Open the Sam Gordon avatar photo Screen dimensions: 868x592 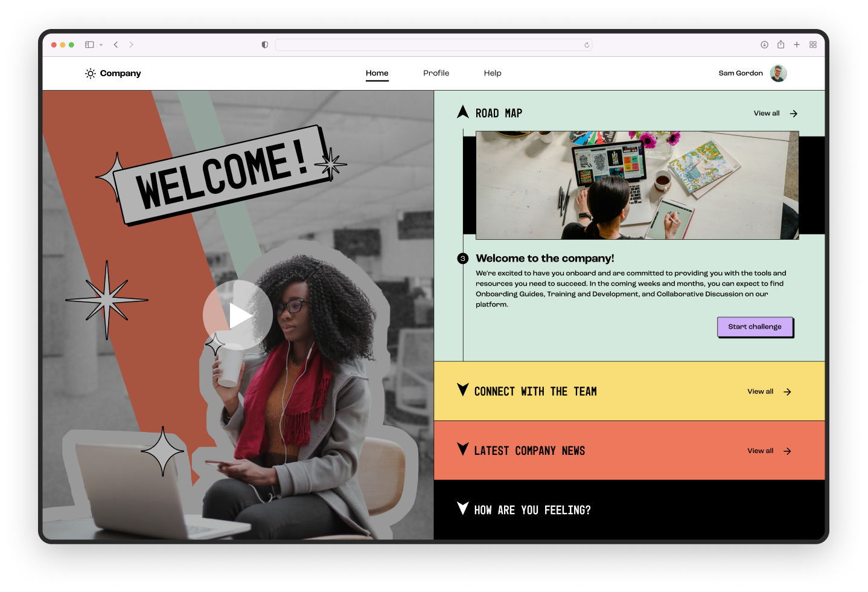pyautogui.click(x=779, y=73)
